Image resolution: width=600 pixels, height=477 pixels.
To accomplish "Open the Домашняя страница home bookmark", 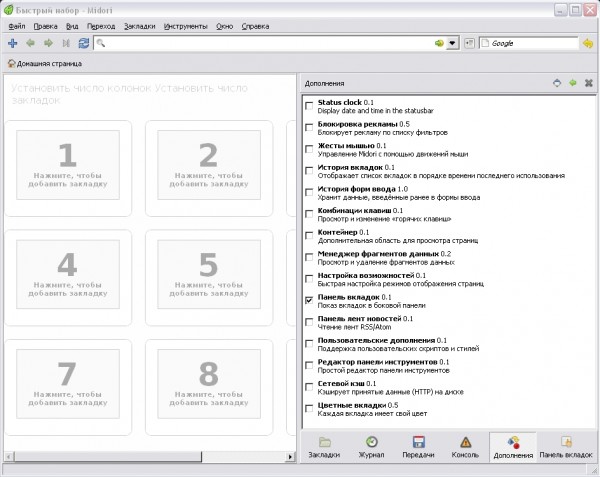I will tap(45, 63).
